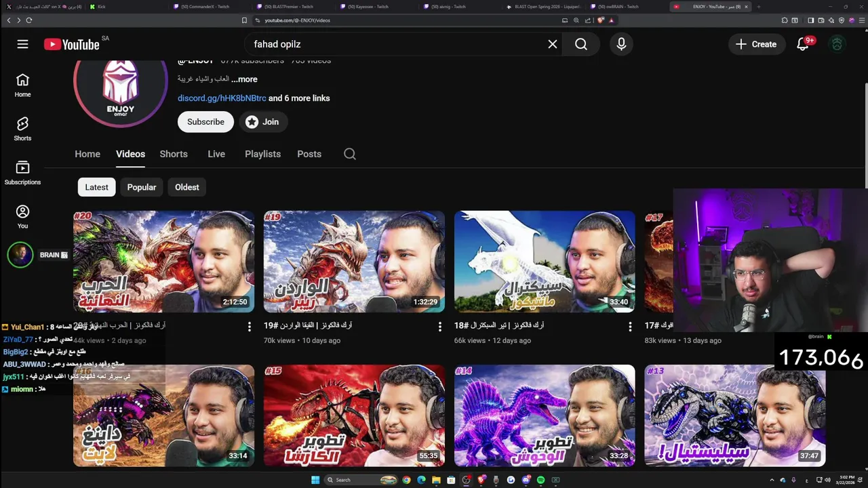The height and width of the screenshot is (488, 868).
Task: Switch to the channel Shorts tab
Action: [174, 154]
